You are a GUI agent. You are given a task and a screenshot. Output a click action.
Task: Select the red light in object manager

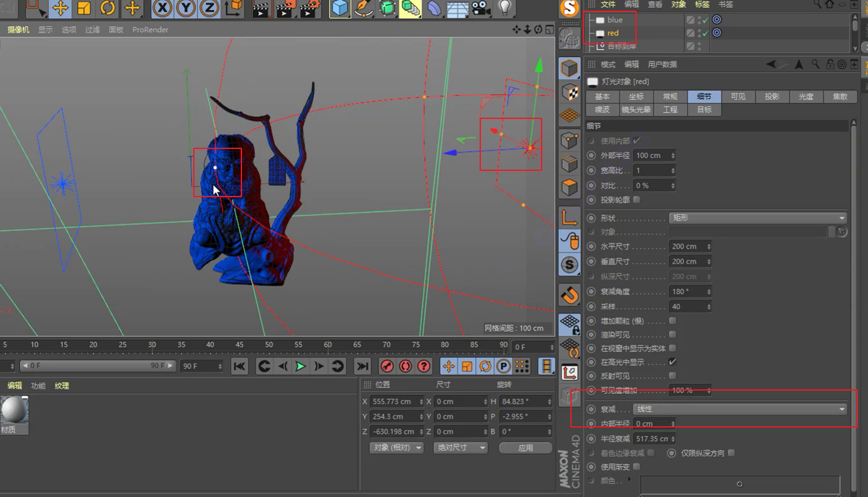pyautogui.click(x=613, y=33)
